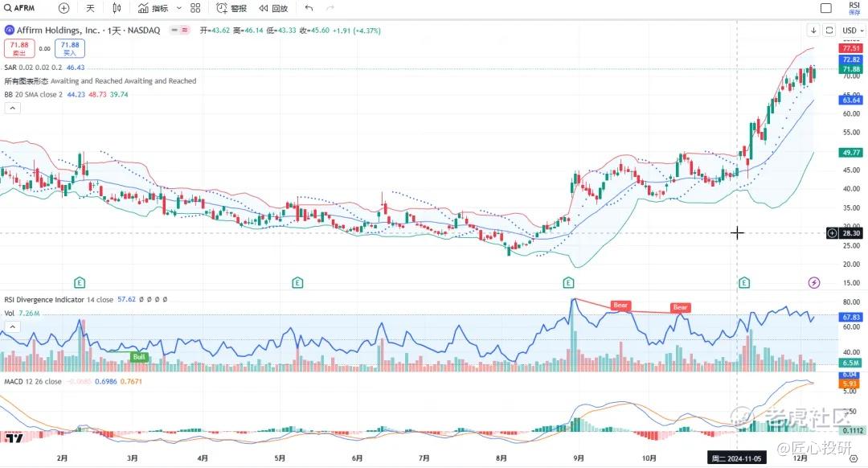Image resolution: width=868 pixels, height=468 pixels.
Task: Click the first red Bear divergence label
Action: 620,306
